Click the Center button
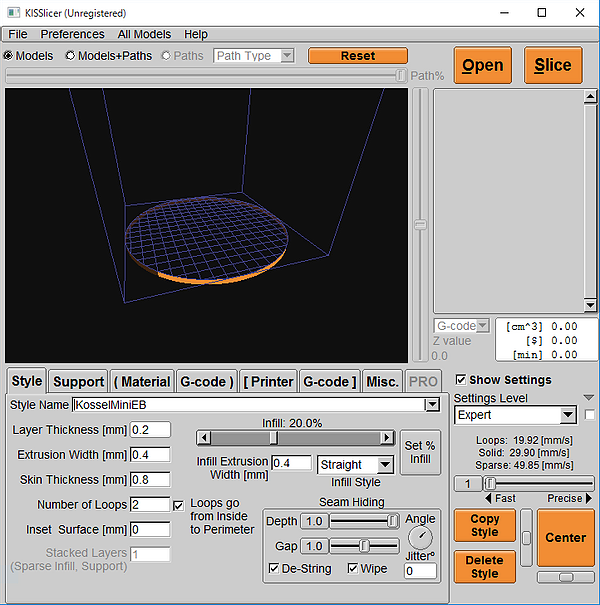600x605 pixels. tap(566, 537)
